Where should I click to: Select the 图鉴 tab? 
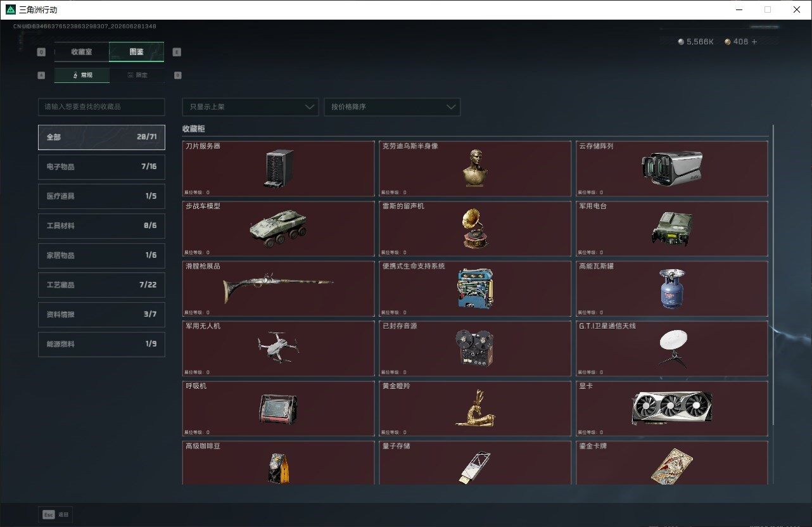coord(137,52)
